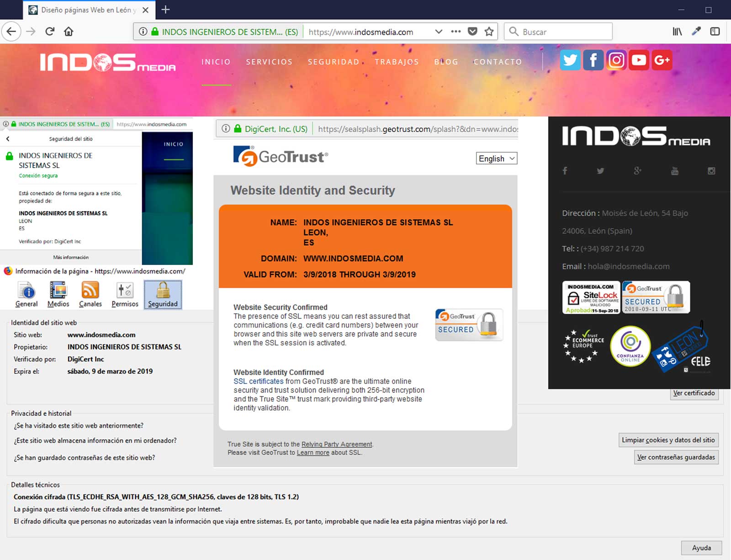Go back with the browser back arrow
Viewport: 731px width, 560px height.
(x=11, y=32)
